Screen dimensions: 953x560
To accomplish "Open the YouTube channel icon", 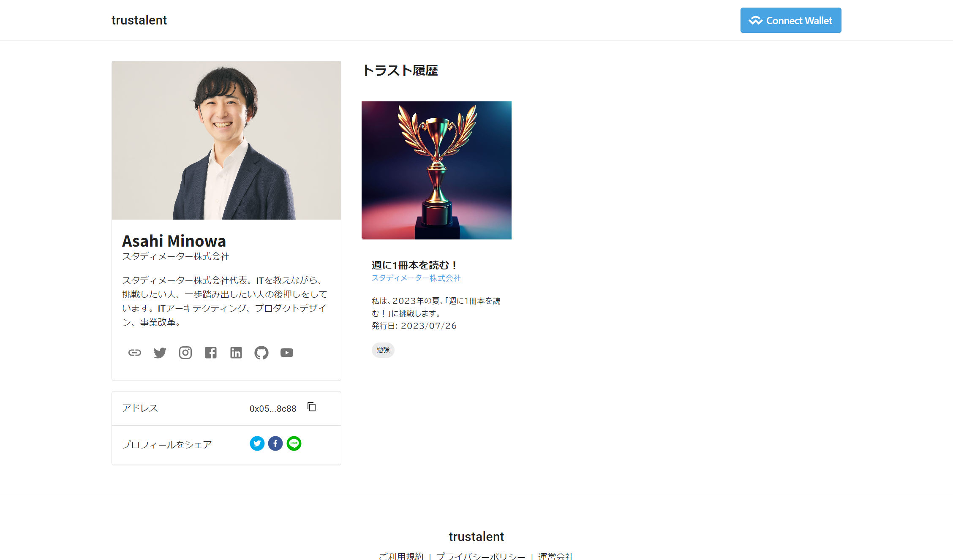I will (286, 352).
